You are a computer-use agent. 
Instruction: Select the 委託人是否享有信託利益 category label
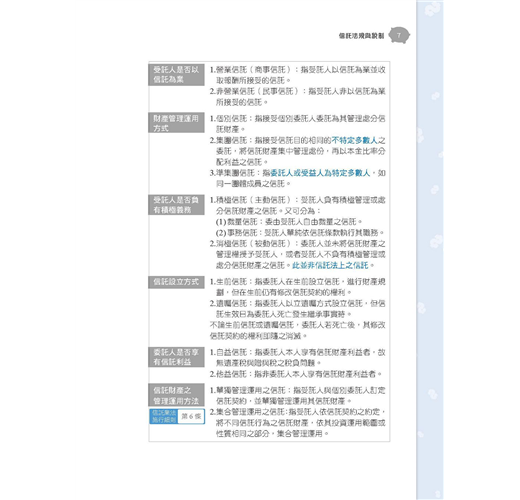click(x=176, y=357)
